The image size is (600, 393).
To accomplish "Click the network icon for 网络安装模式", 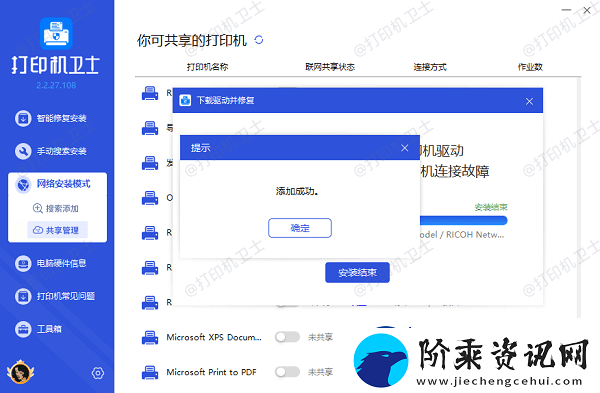I will pos(23,184).
